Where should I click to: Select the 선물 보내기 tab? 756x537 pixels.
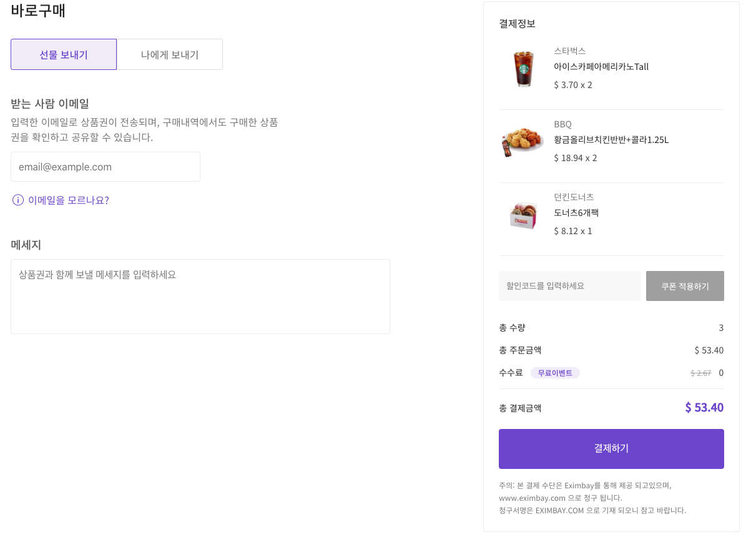pyautogui.click(x=64, y=54)
